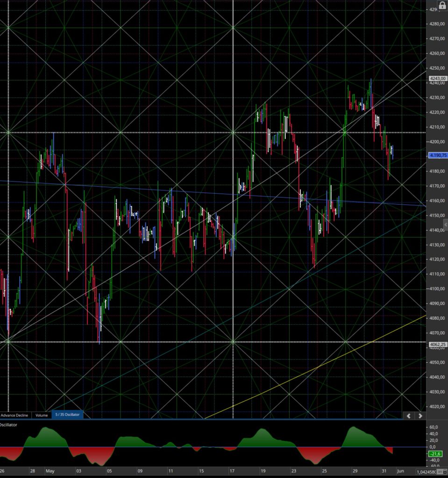Toggle the small lock beside XY button
Screen dimensions: 448x478
[x=445, y=471]
